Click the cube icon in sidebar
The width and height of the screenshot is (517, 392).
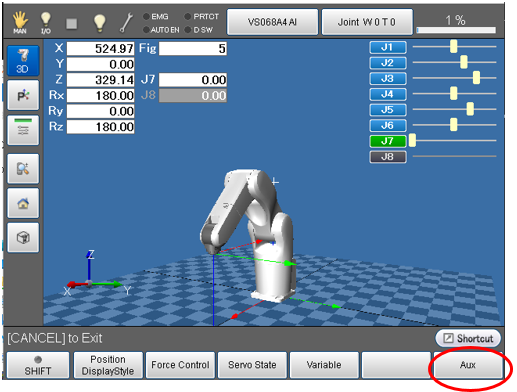tap(23, 238)
